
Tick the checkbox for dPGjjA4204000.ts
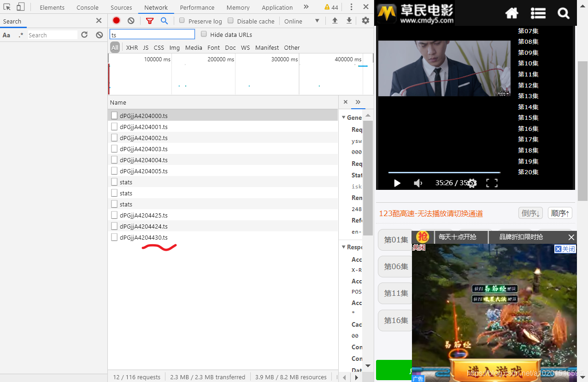[x=114, y=116]
